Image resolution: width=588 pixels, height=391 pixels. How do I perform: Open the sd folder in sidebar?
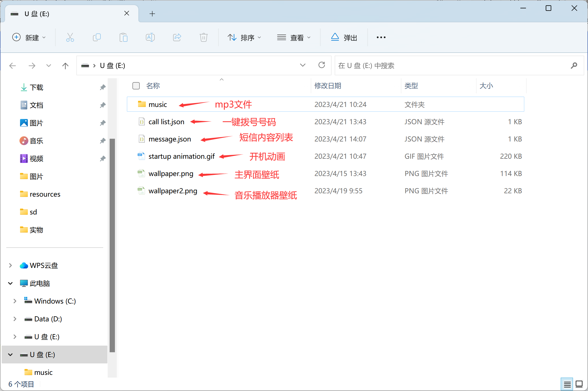point(33,212)
